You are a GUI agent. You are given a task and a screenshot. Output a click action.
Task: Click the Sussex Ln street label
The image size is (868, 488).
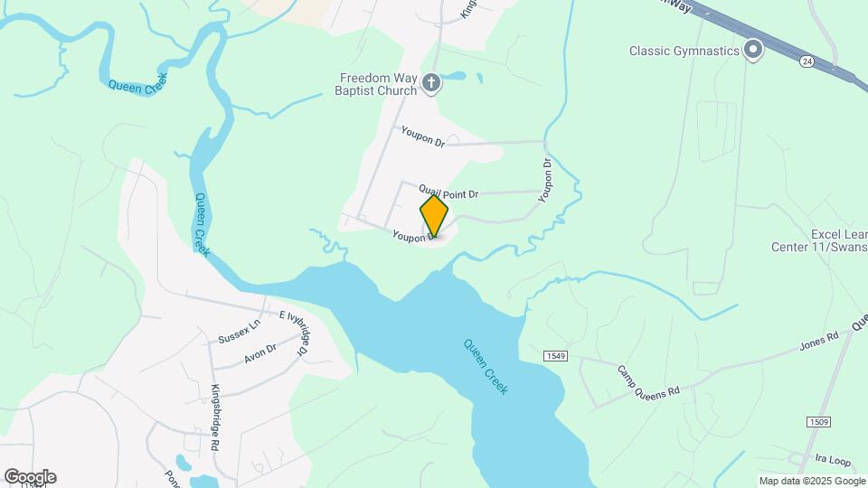pyautogui.click(x=239, y=332)
